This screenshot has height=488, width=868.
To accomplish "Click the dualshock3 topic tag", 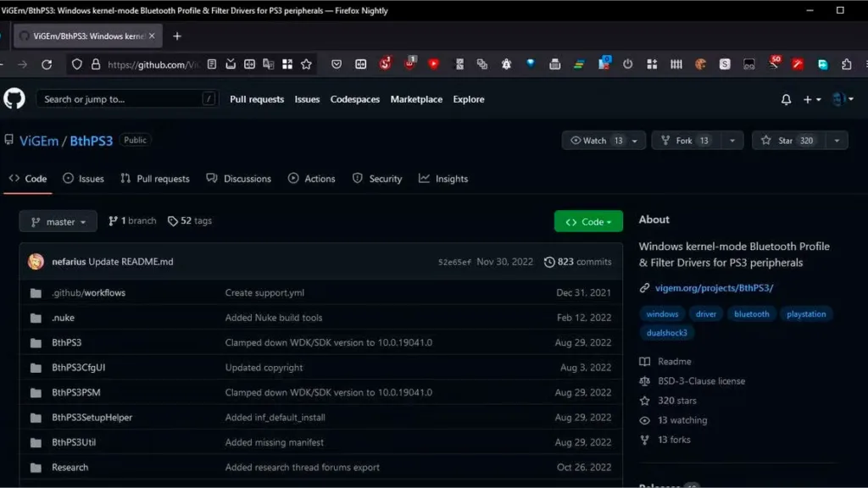I will 666,332.
